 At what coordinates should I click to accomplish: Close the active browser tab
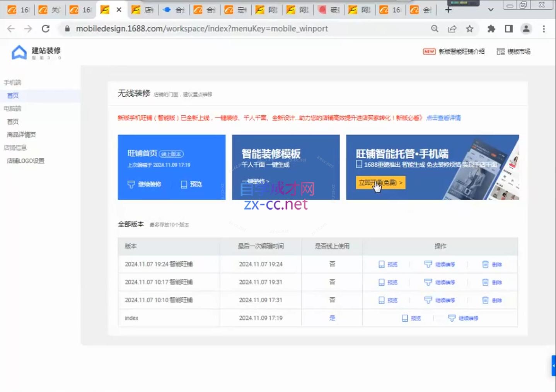point(119,10)
